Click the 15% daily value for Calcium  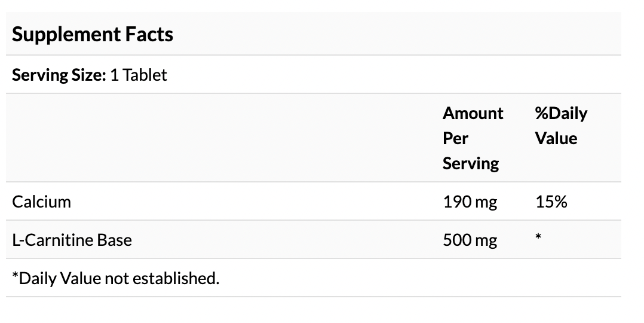tap(551, 202)
